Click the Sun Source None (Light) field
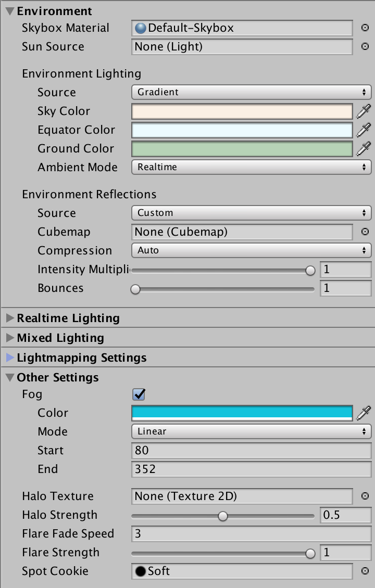This screenshot has width=375, height=588. pyautogui.click(x=242, y=47)
